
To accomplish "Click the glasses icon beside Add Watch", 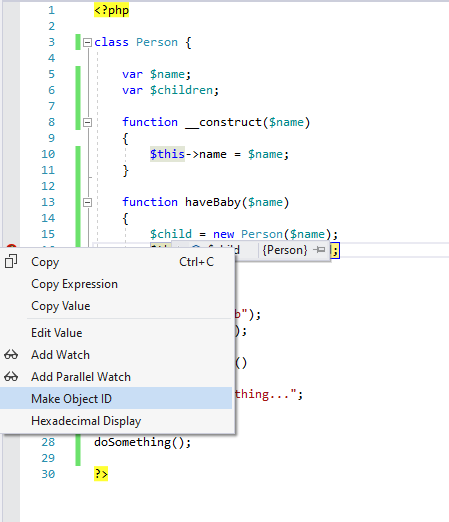I will pos(11,355).
